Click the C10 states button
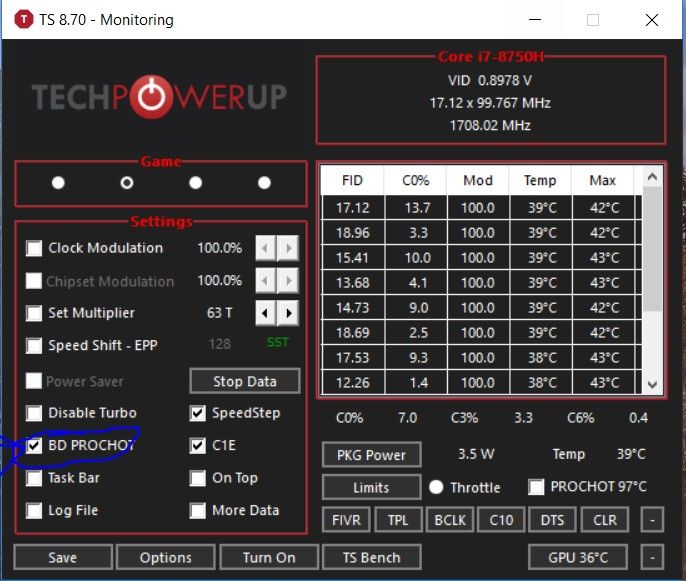This screenshot has height=581, width=686. (501, 520)
